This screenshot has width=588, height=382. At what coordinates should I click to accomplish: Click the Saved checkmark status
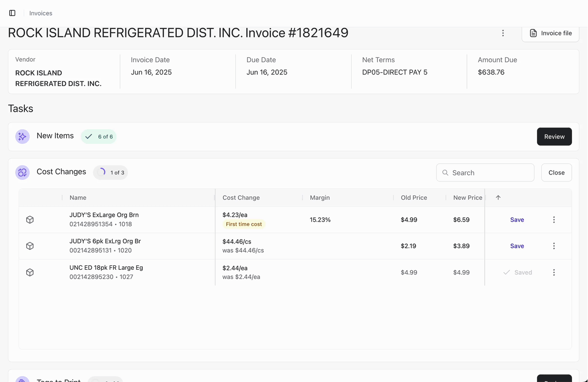tap(518, 273)
